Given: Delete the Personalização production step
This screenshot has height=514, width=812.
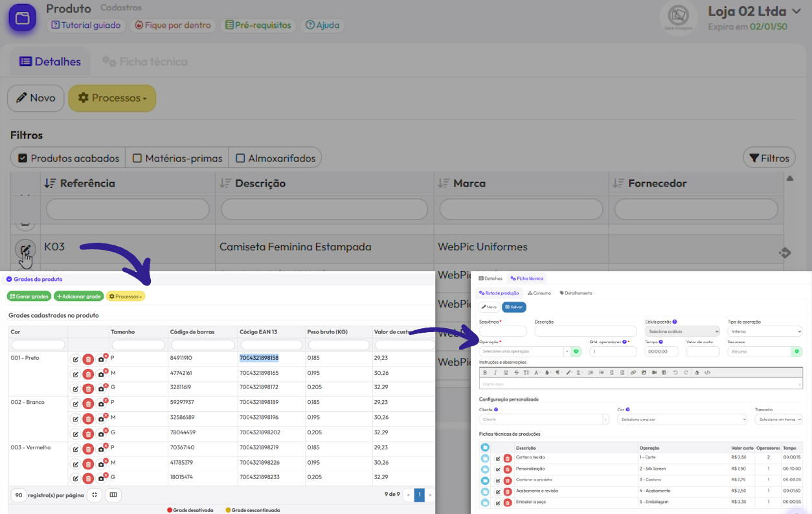Looking at the screenshot, I should [508, 469].
